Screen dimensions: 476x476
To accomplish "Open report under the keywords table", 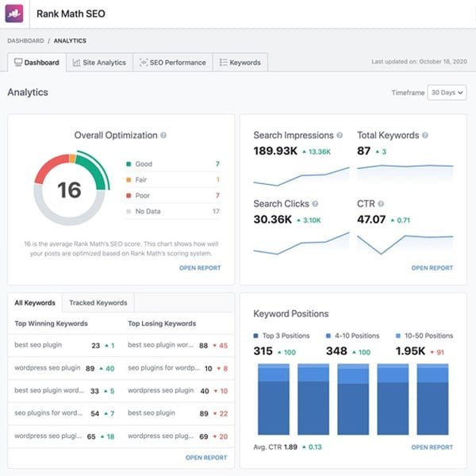I will [206, 458].
